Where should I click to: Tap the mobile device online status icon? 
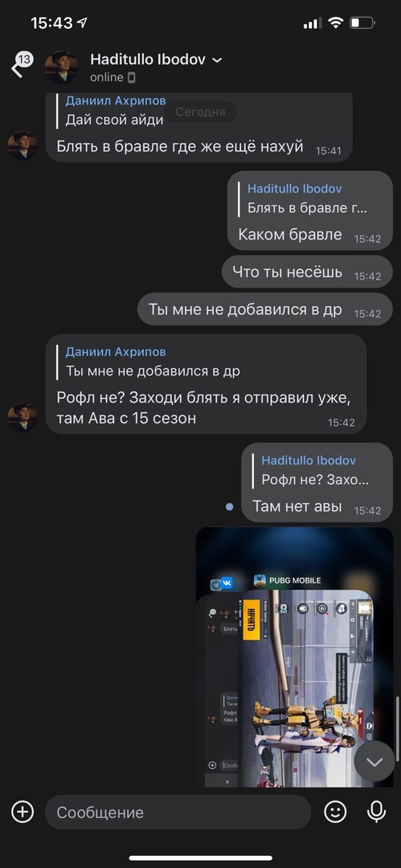(x=131, y=77)
